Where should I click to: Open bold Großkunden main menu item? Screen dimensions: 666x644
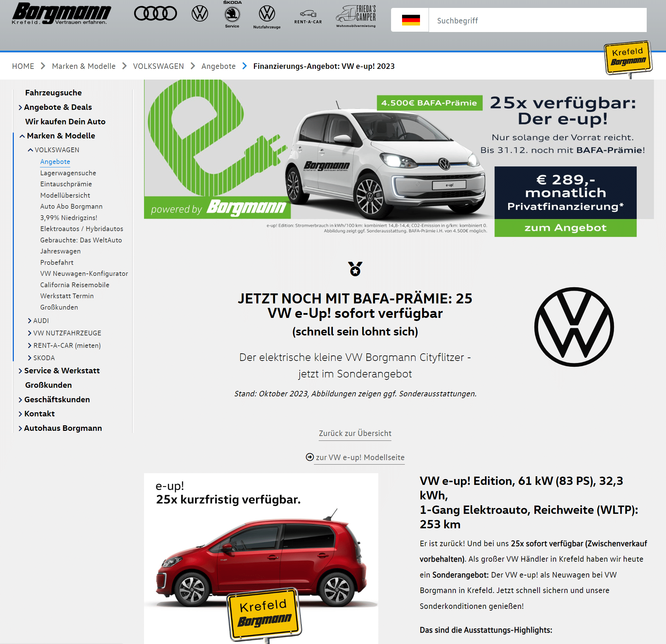(x=49, y=385)
